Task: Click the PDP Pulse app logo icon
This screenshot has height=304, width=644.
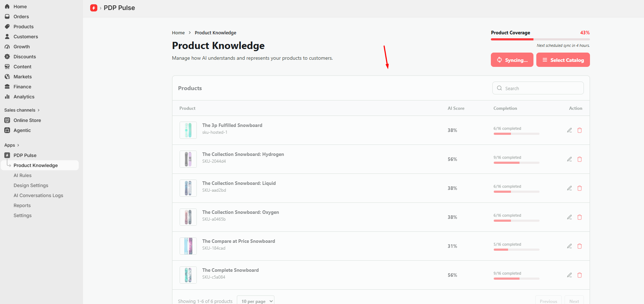Action: (94, 8)
